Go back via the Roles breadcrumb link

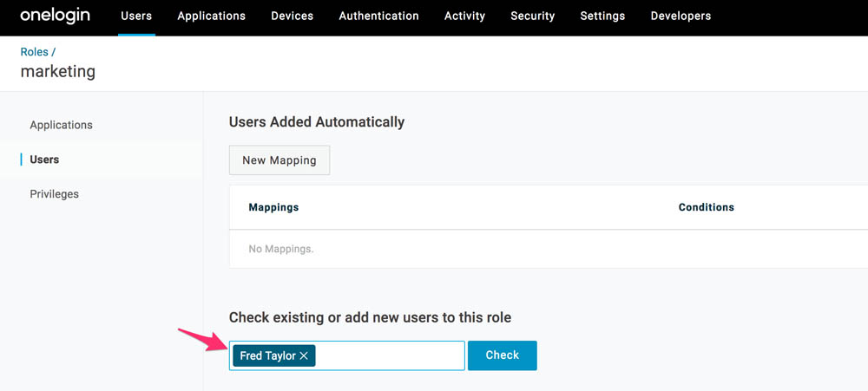coord(35,52)
